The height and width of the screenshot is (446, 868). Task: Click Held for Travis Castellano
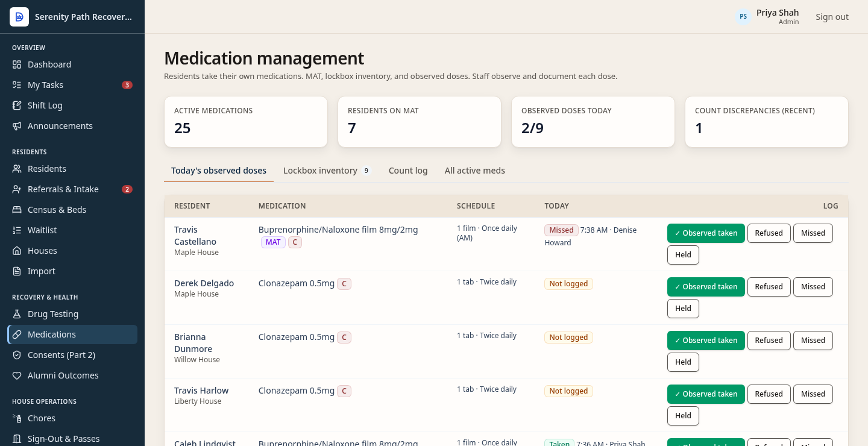683,255
